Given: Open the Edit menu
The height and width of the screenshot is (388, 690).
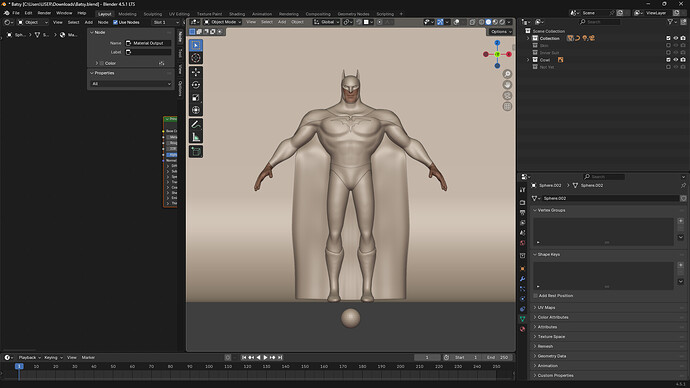Looking at the screenshot, I should pos(28,13).
